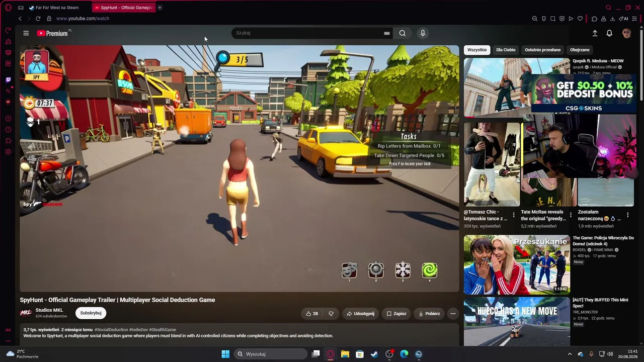
Task: Download the video with Pobierz
Action: (x=429, y=314)
